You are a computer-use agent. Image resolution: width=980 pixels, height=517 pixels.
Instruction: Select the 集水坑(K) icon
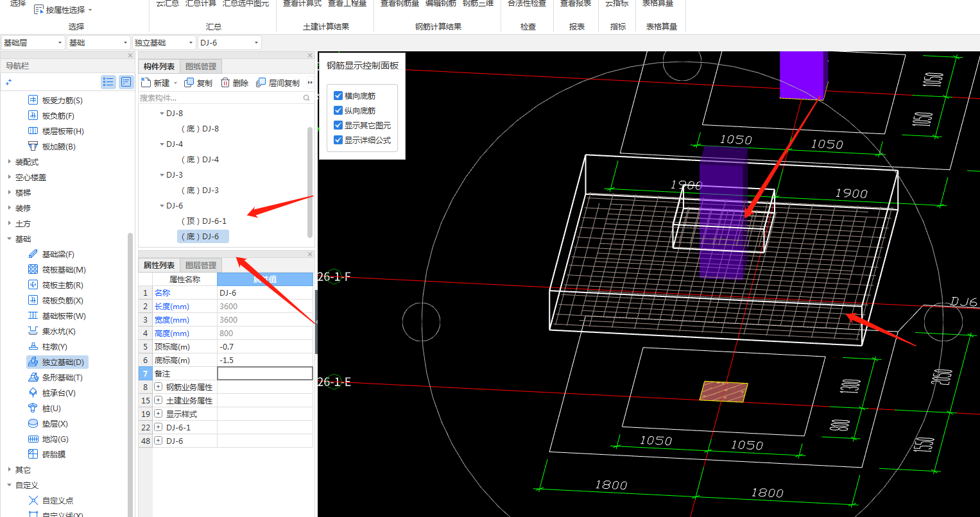tap(33, 331)
